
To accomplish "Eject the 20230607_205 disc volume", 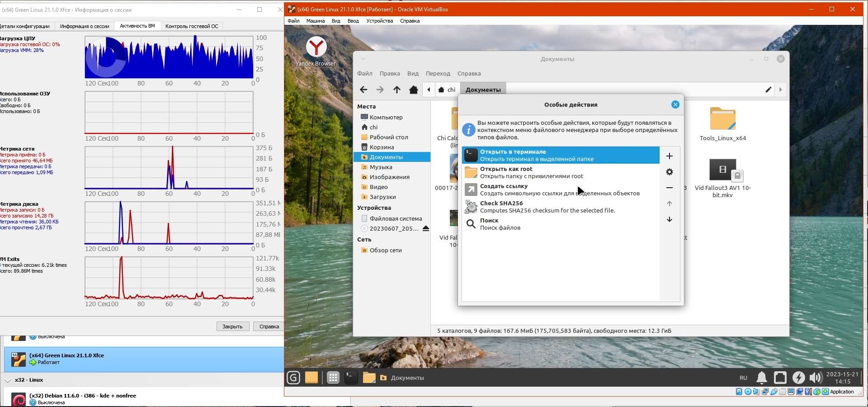I will (x=425, y=228).
